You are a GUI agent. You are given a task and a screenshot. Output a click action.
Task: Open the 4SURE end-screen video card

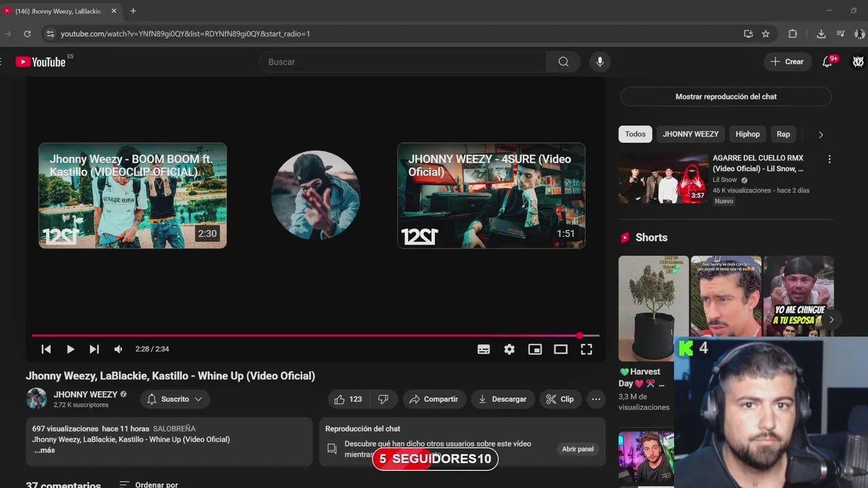click(x=491, y=196)
